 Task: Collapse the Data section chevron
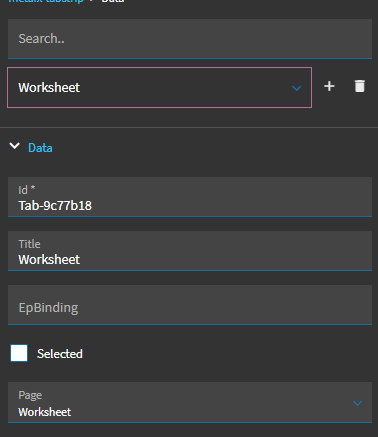click(14, 146)
